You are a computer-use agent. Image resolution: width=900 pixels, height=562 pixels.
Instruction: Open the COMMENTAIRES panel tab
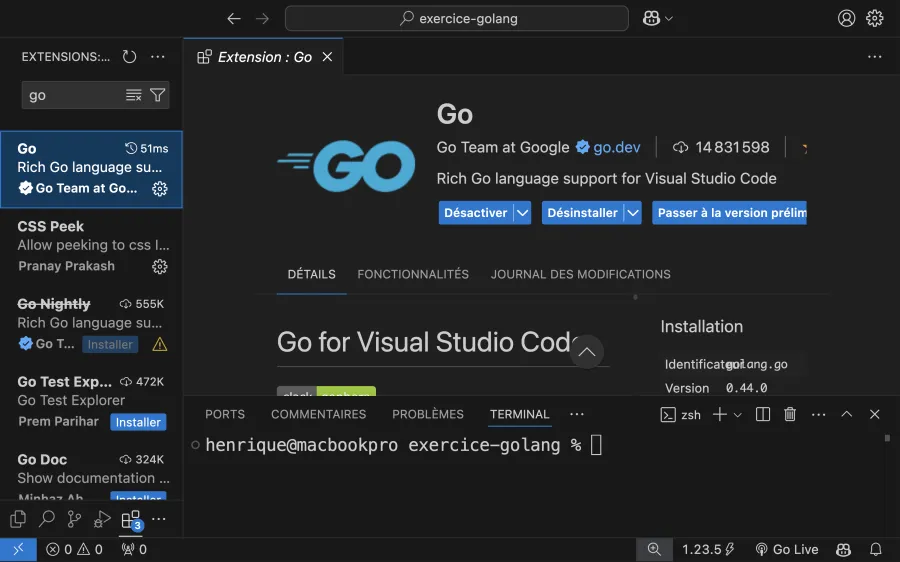click(319, 414)
